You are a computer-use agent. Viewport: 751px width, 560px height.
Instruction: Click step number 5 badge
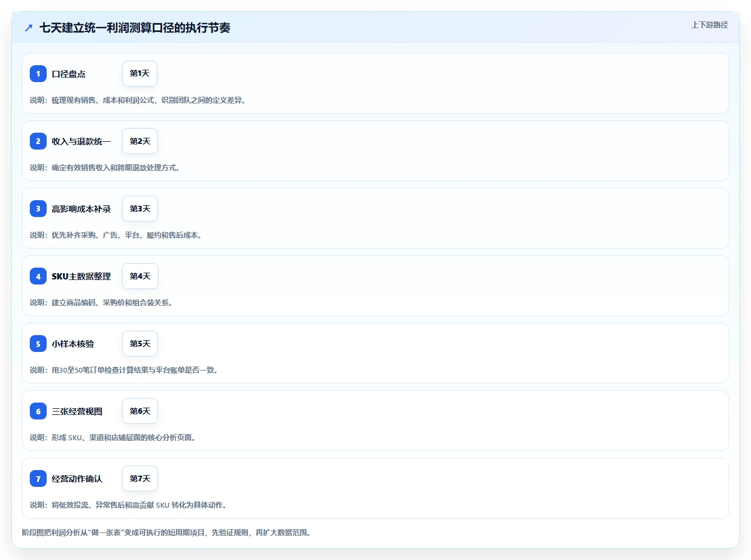(x=38, y=344)
